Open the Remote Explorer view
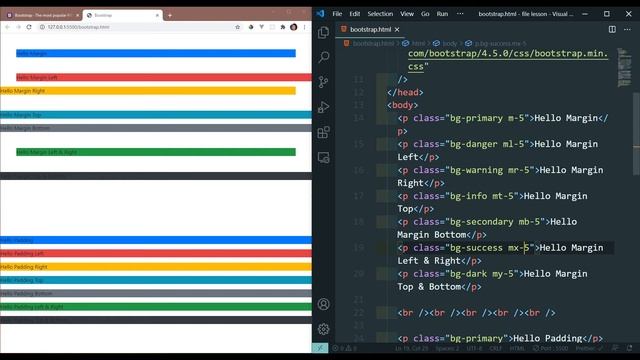 point(324,158)
